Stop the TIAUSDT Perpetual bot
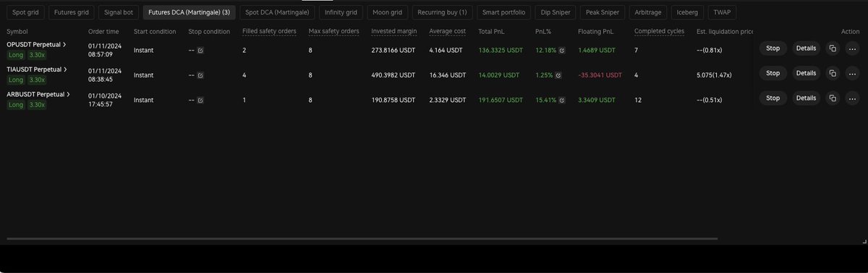This screenshot has height=273, width=868. tap(773, 73)
